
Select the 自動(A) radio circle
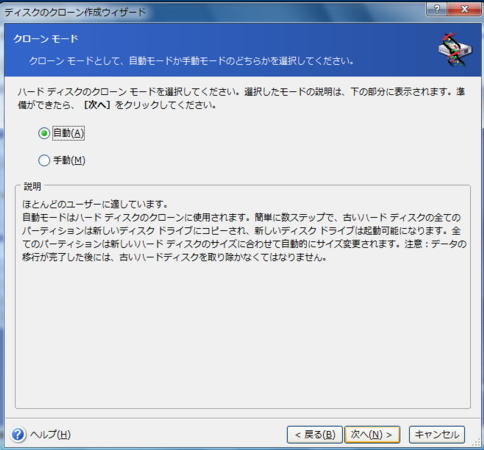coord(44,133)
